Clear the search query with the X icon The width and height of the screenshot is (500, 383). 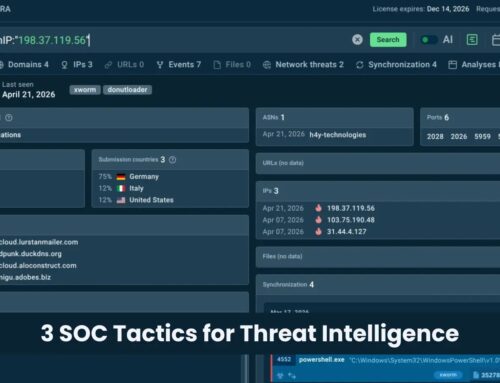click(357, 40)
